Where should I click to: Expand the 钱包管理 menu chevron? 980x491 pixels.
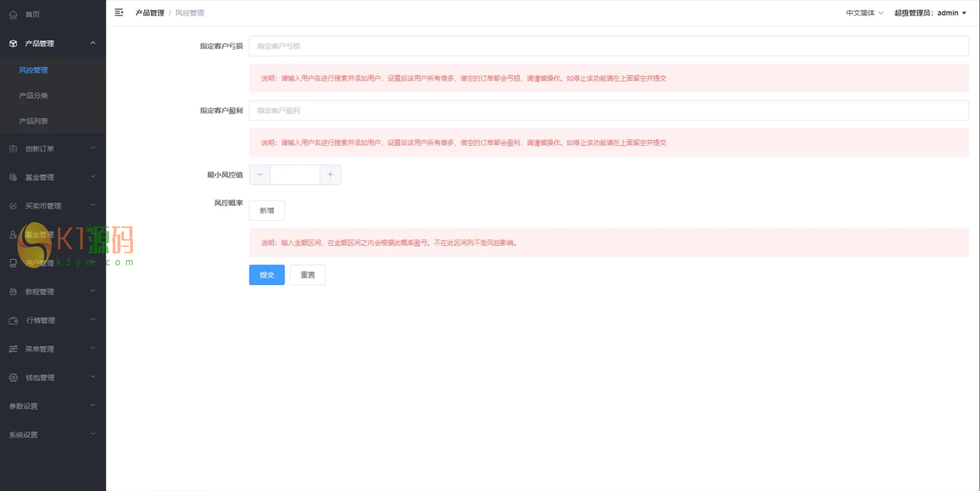93,378
